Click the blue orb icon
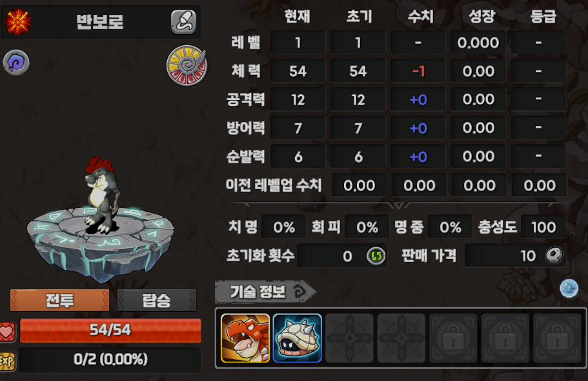The width and height of the screenshot is (588, 381). (569, 288)
